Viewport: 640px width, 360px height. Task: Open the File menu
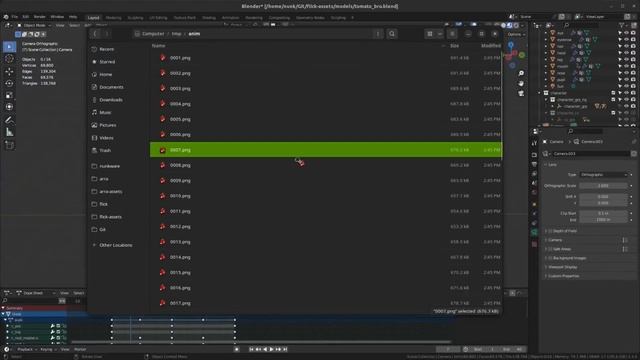pos(15,17)
